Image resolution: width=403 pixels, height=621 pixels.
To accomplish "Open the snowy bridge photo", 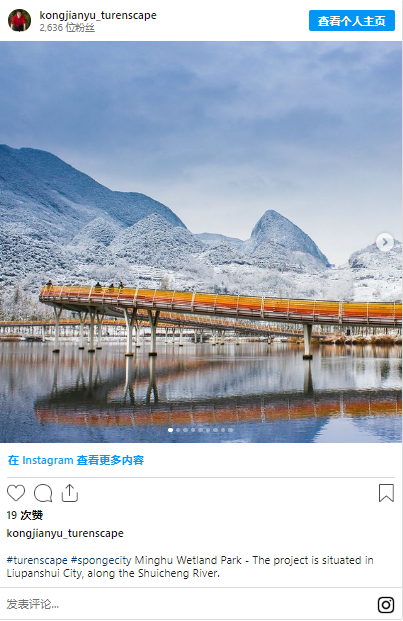I will 201,242.
